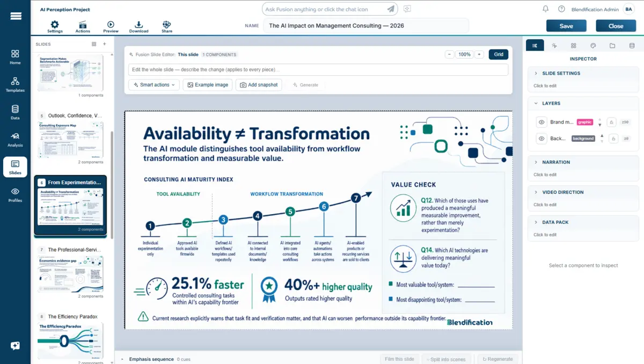
Task: Open the hamburger menu in the sidebar
Action: tap(16, 16)
